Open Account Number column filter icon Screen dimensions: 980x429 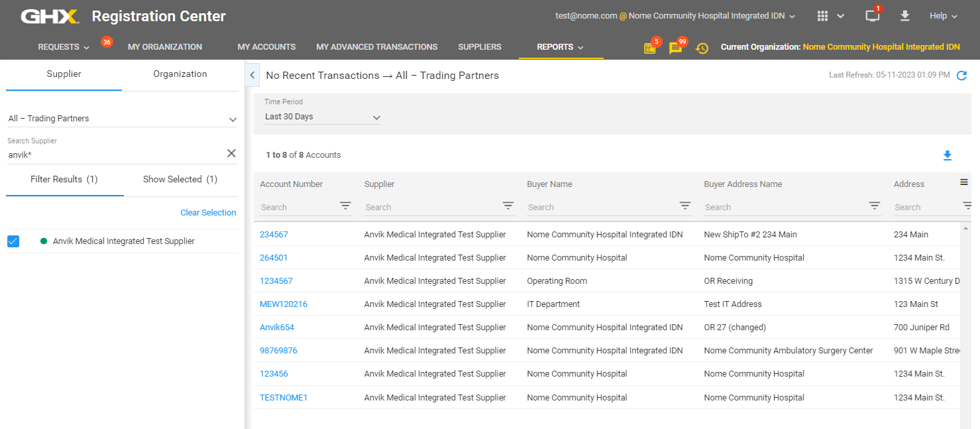click(x=345, y=206)
